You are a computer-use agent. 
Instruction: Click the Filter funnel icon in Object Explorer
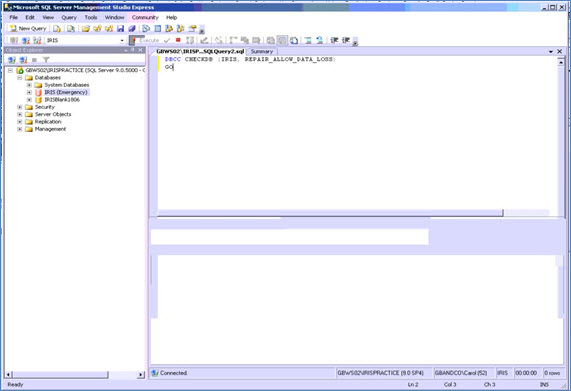coord(46,60)
